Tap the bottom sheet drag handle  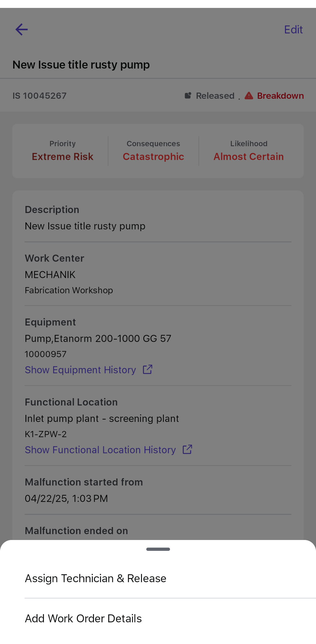[x=158, y=549]
